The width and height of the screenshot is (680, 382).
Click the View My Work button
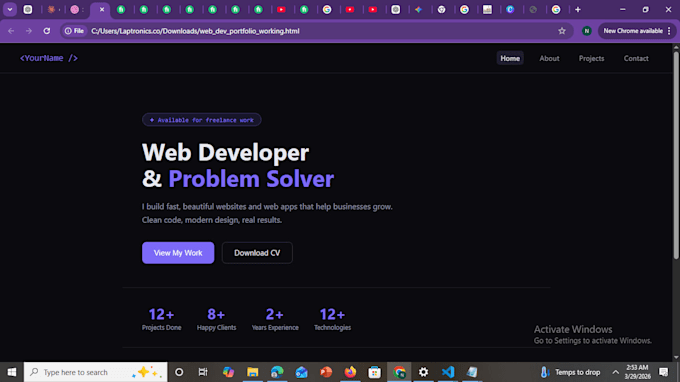click(x=178, y=253)
